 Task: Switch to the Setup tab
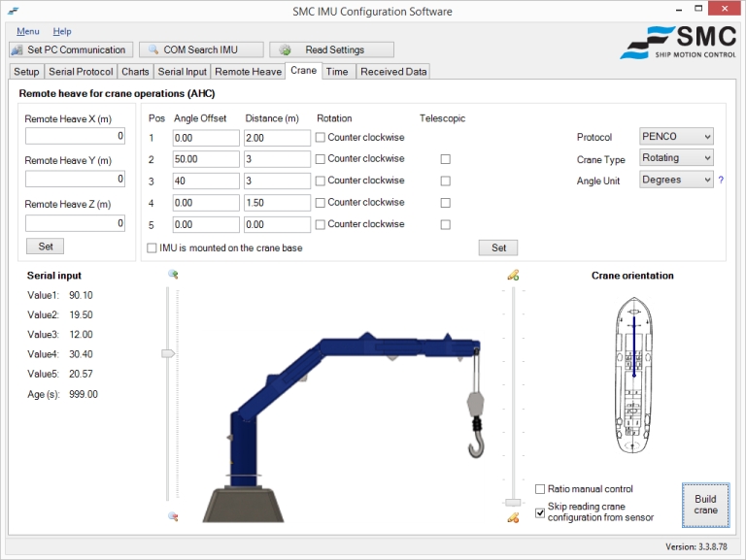(x=26, y=71)
